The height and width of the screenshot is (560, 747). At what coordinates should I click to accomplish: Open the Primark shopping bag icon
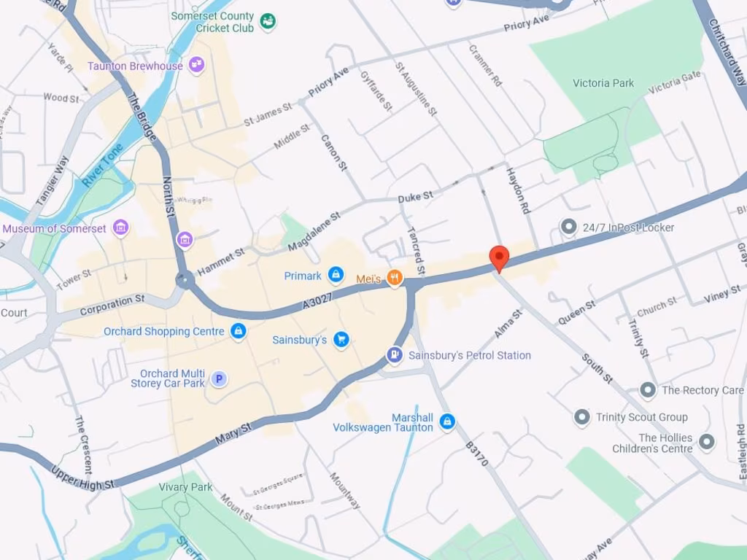coord(336,275)
